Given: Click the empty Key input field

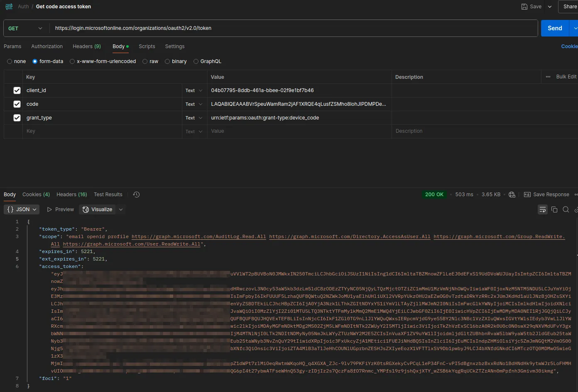Looking at the screenshot, I should click(x=102, y=131).
